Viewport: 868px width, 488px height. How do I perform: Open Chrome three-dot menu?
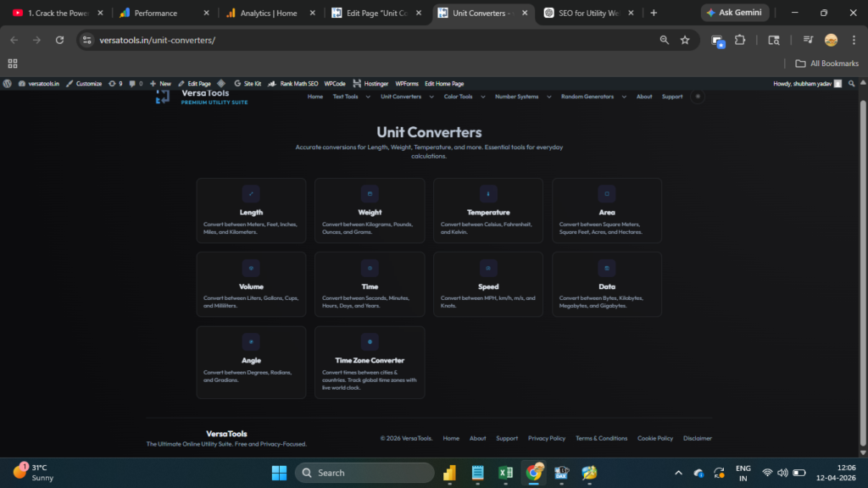[x=854, y=40]
